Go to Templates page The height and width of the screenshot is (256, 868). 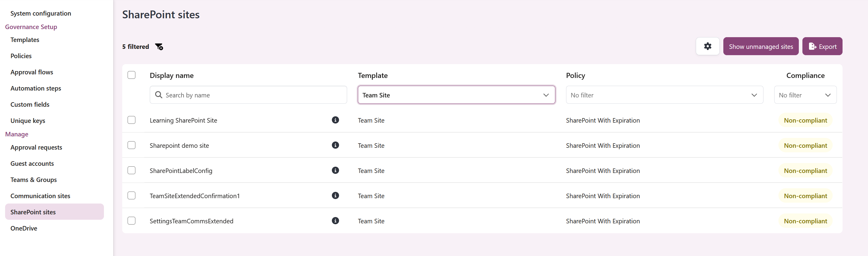25,40
